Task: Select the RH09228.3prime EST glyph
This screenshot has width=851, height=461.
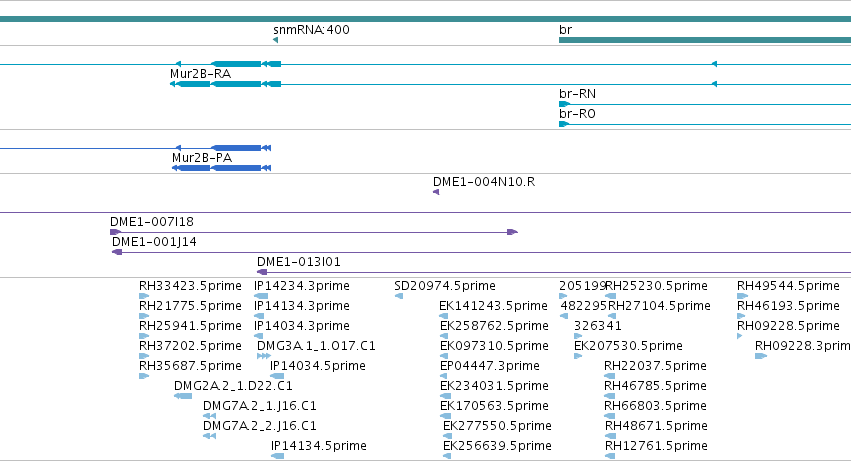Action: (x=761, y=356)
